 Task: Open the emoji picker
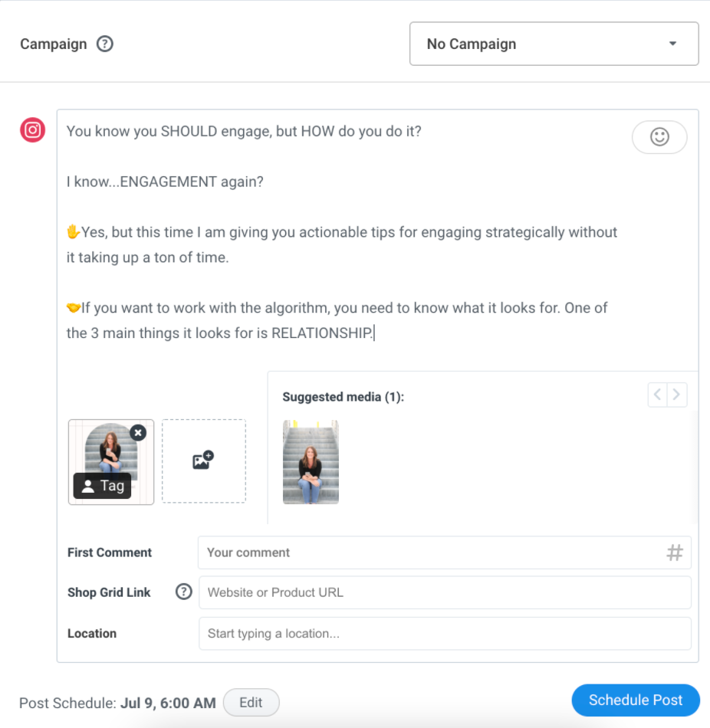tap(659, 137)
